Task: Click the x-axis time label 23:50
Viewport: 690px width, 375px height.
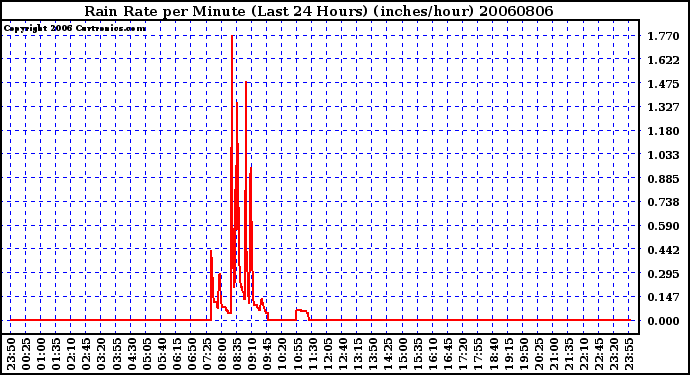Action: (11, 354)
